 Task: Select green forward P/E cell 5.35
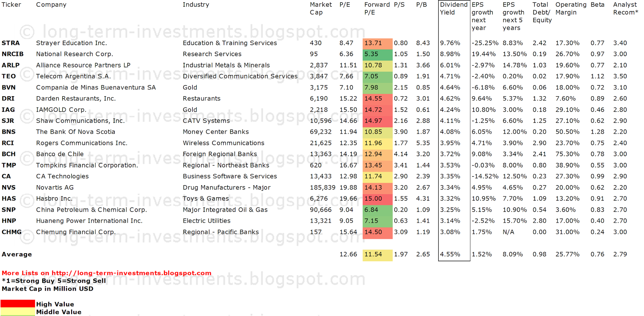[x=377, y=54]
